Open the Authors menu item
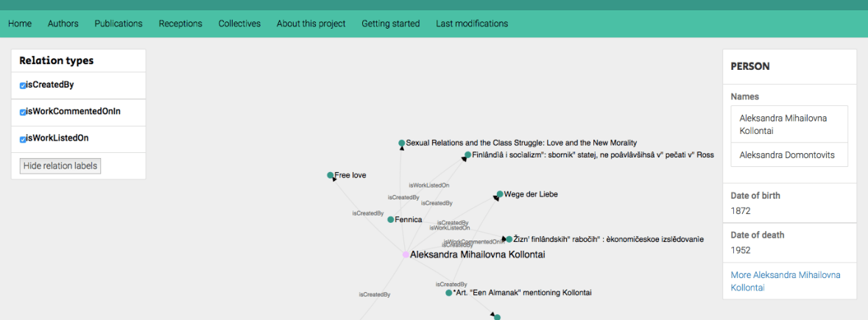This screenshot has height=320, width=868. pos(63,24)
